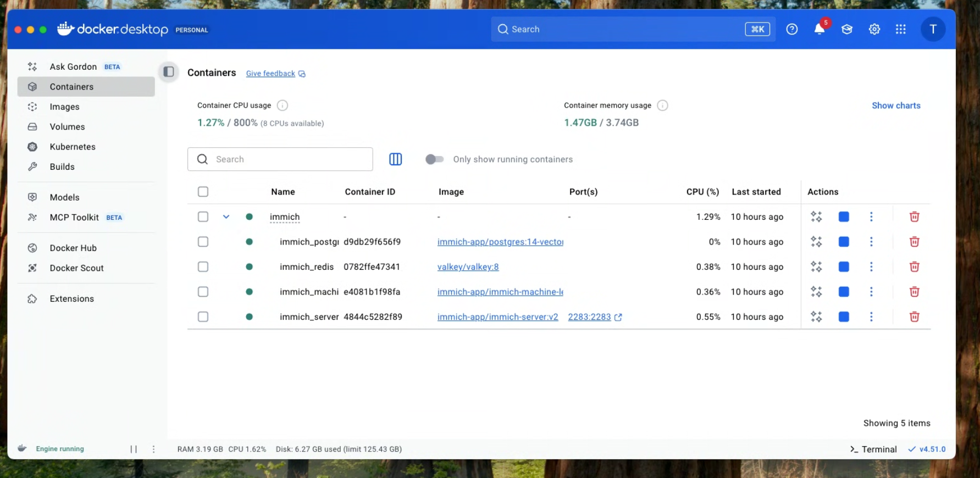Open the user account avatar T

click(933, 29)
